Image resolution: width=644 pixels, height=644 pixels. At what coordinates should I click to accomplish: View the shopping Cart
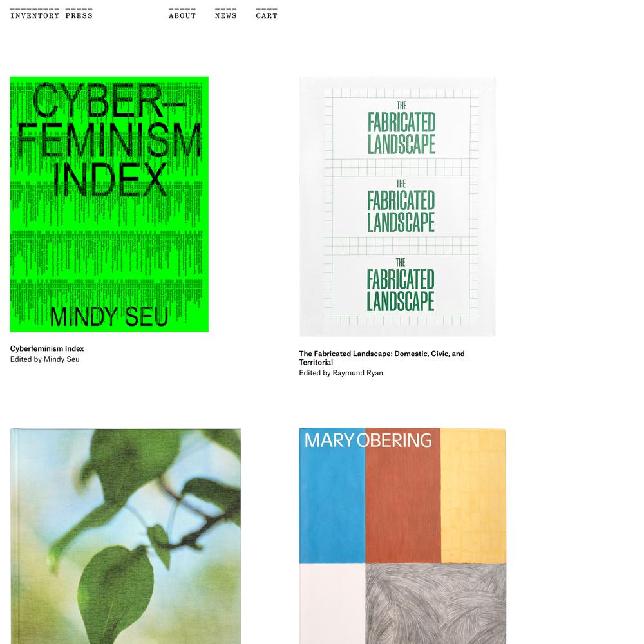click(267, 15)
